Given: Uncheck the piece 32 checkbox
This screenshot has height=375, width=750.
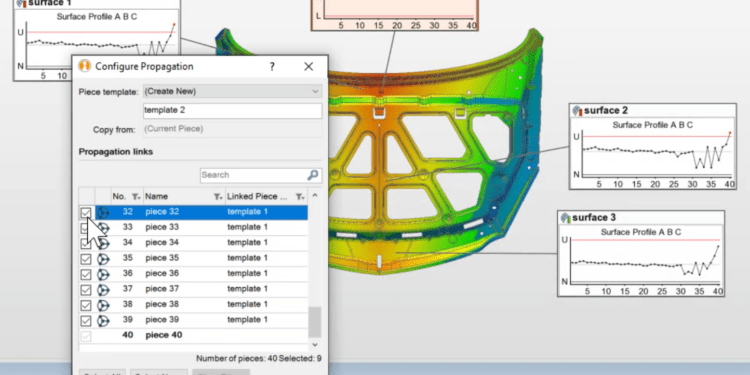Looking at the screenshot, I should 86,212.
